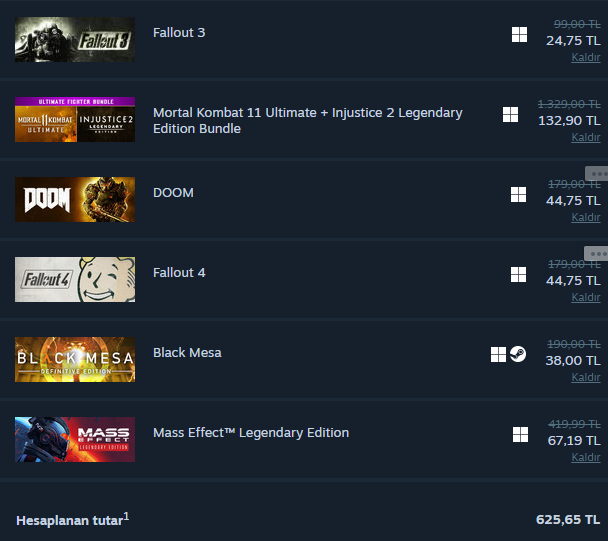Click Kaldır for Mass Effect Legendary Edition
The width and height of the screenshot is (608, 541).
click(586, 457)
